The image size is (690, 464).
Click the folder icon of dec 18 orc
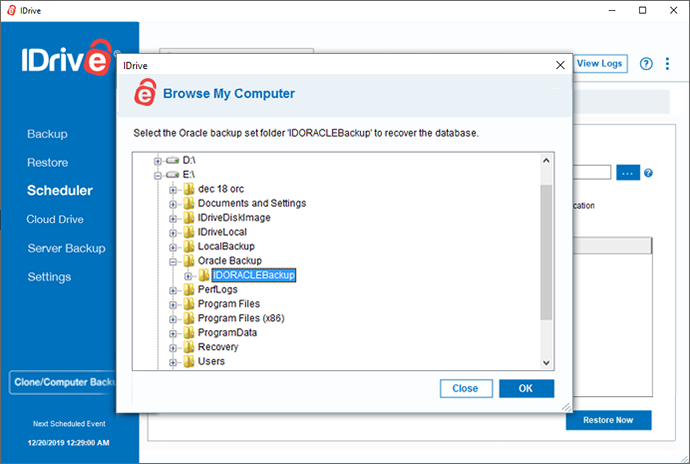tap(189, 189)
